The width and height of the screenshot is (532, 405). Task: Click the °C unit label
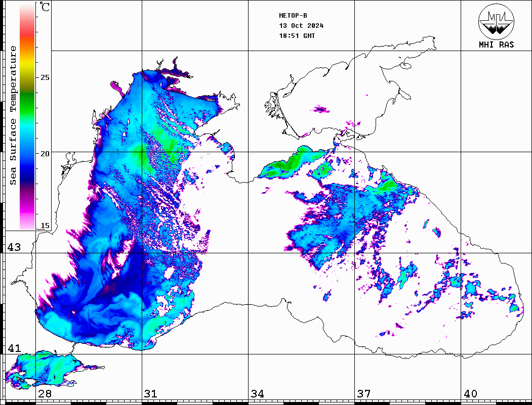coord(45,7)
